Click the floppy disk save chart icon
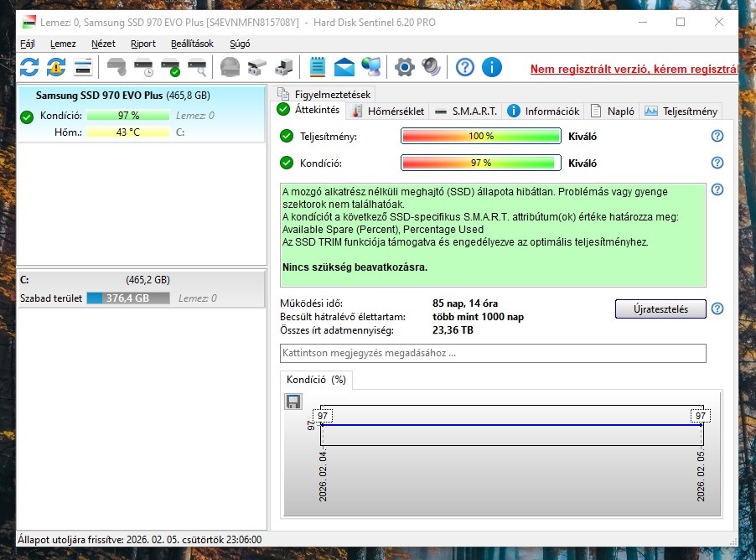The image size is (756, 560). (293, 402)
